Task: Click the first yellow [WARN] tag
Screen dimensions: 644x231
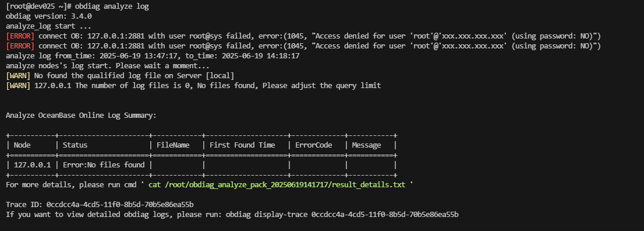Action: 18,76
